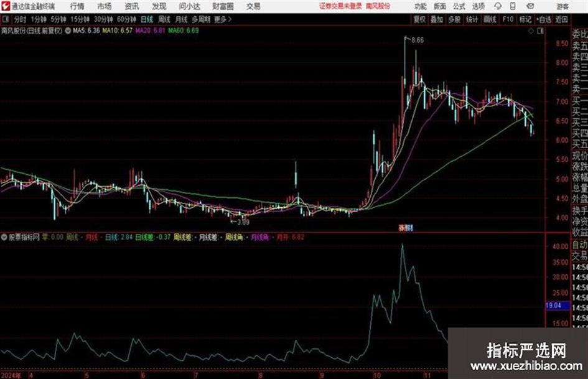Click the 月开 indicator value
This screenshot has height=379, width=588.
click(290, 237)
